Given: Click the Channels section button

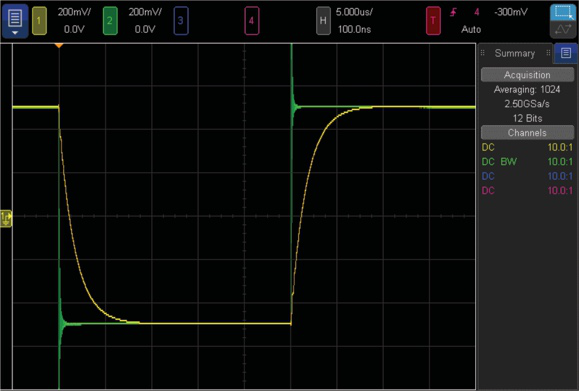Looking at the screenshot, I should [527, 133].
